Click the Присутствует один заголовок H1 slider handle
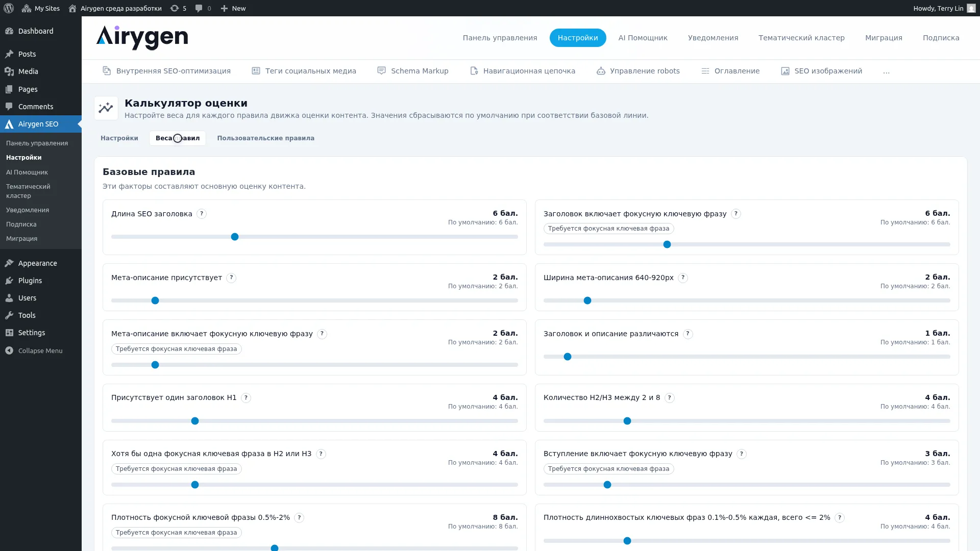Screen dimensions: 980x551 195,421
